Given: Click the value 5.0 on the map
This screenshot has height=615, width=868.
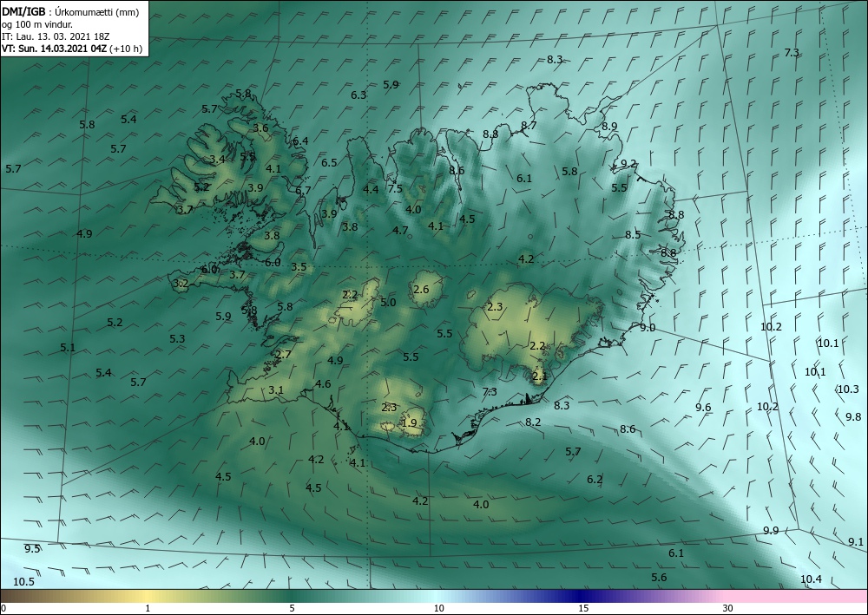Looking at the screenshot, I should 389,303.
